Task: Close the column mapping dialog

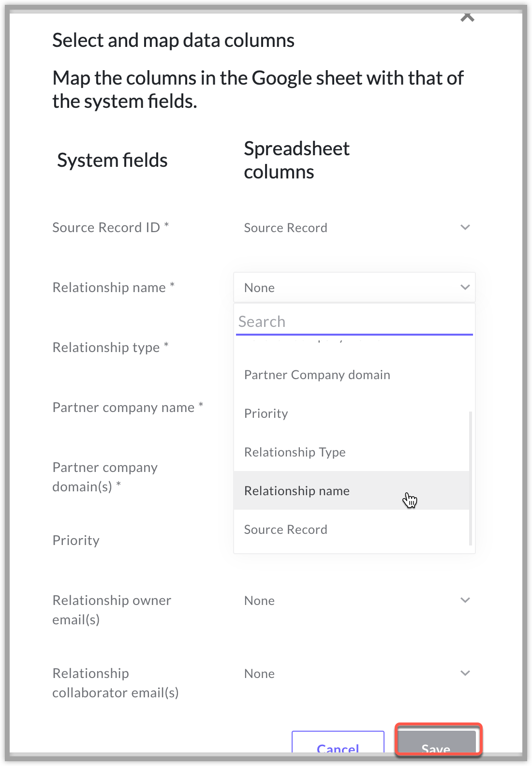Action: tap(467, 17)
